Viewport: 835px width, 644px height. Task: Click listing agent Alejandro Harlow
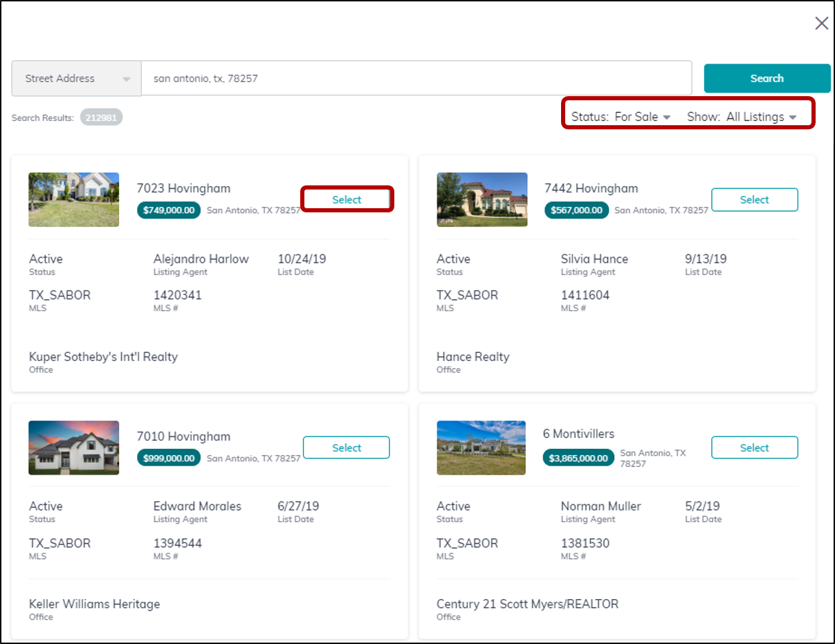click(201, 259)
